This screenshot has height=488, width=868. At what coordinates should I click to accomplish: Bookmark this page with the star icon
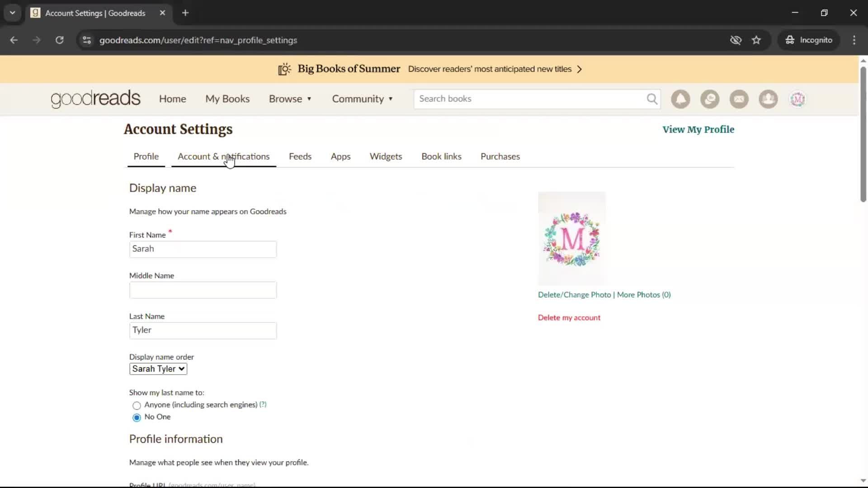(756, 40)
